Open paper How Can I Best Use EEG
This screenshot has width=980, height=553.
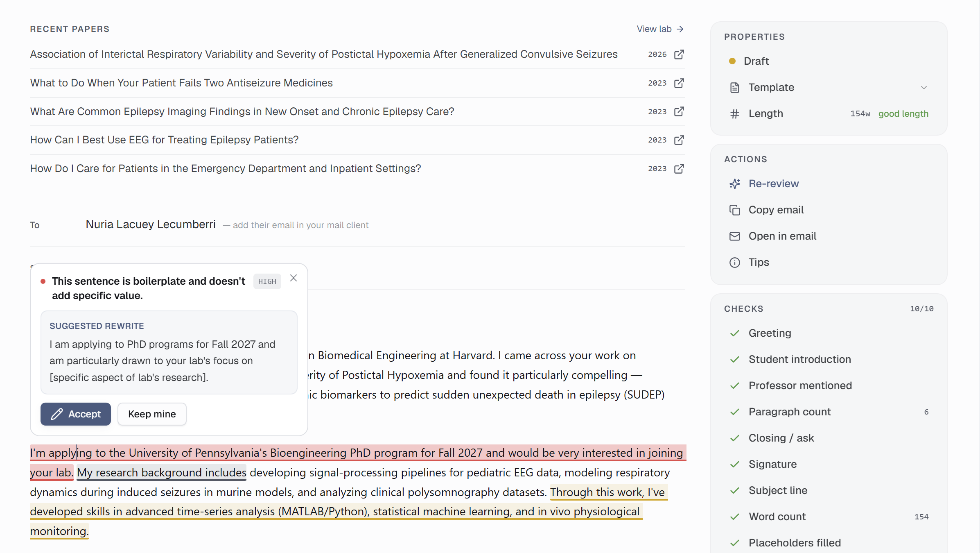[164, 140]
